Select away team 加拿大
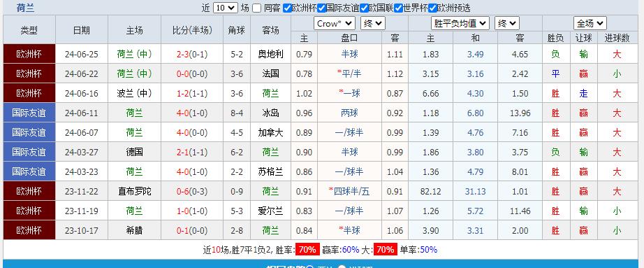Viewport: 644px width, 268px height. tap(270, 132)
